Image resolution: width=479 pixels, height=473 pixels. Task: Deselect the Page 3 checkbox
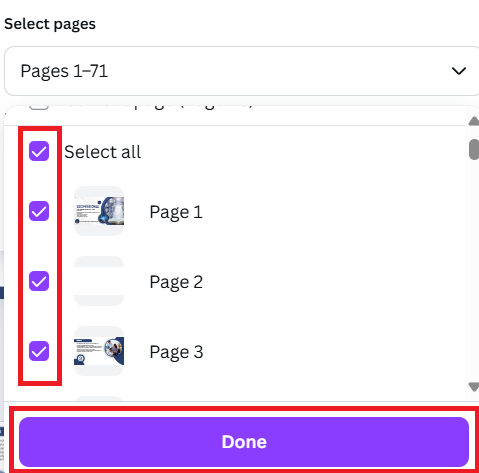tap(39, 351)
